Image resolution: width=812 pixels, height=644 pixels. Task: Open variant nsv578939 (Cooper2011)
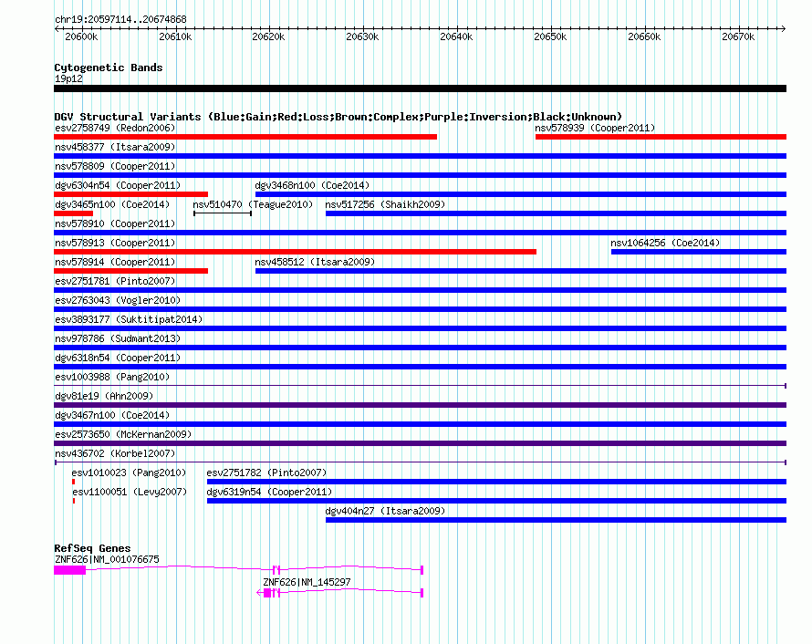pos(595,128)
